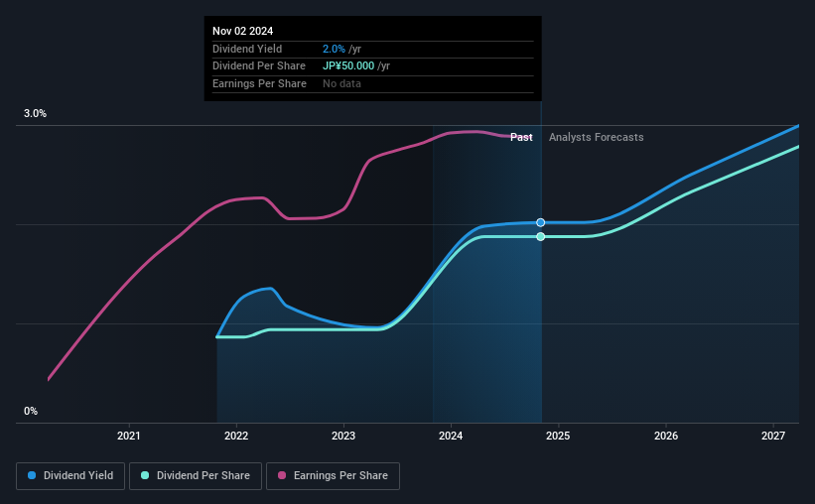
Task: Select the 2024 x-axis label
Action: [x=451, y=436]
